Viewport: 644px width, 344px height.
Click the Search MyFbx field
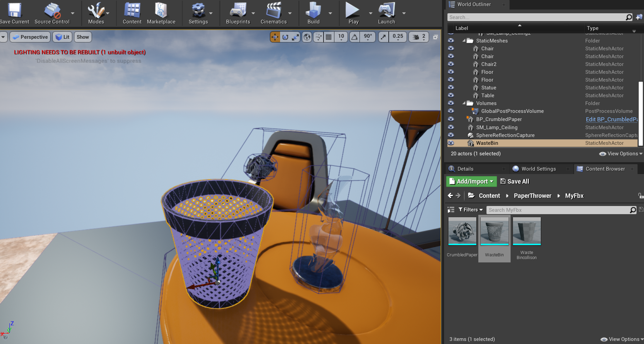pyautogui.click(x=562, y=210)
